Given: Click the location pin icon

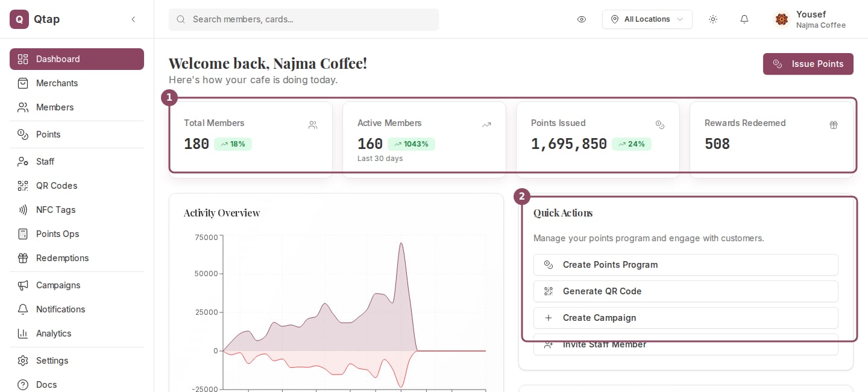Looking at the screenshot, I should click(x=615, y=19).
